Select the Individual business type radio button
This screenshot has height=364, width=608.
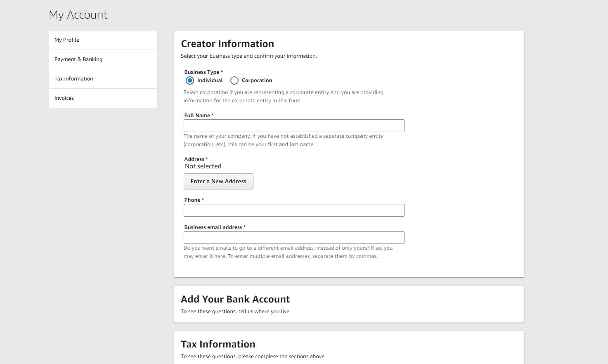coord(190,80)
